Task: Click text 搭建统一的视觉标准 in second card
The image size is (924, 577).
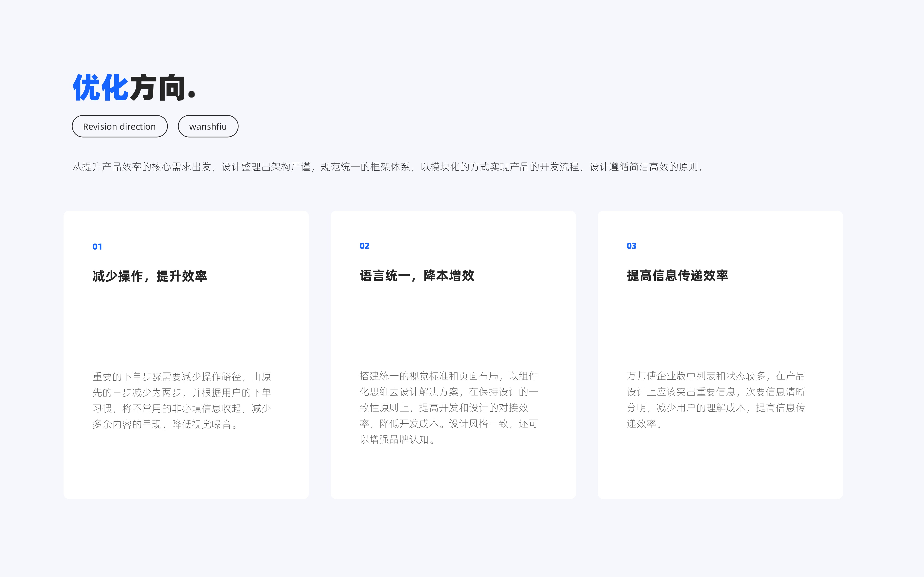Action: coord(404,376)
